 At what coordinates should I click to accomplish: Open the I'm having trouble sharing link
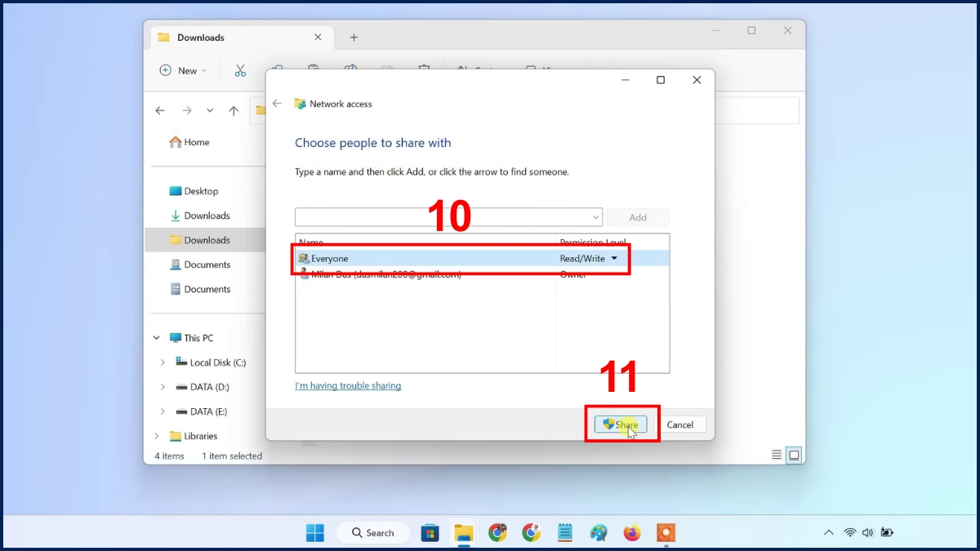click(348, 386)
